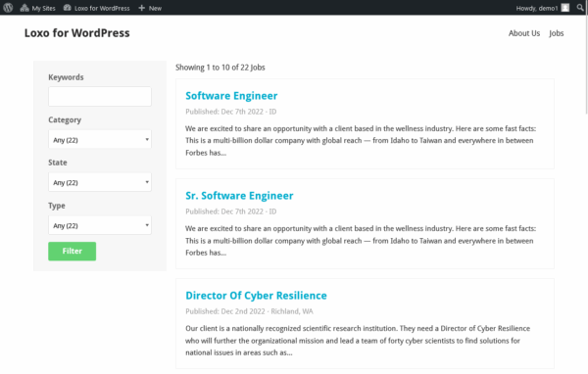Go to the About Us page
This screenshot has width=588, height=374.
pos(524,33)
